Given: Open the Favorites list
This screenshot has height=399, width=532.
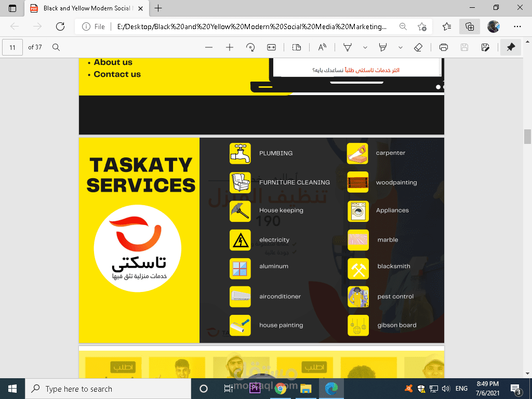Looking at the screenshot, I should coord(446,26).
